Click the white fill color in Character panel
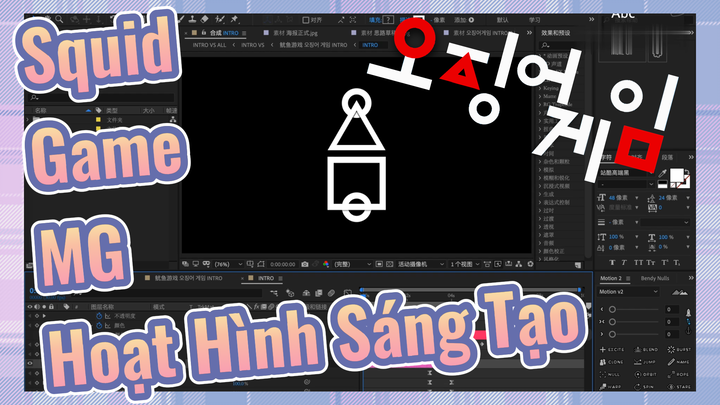The image size is (720, 405). pos(676,175)
